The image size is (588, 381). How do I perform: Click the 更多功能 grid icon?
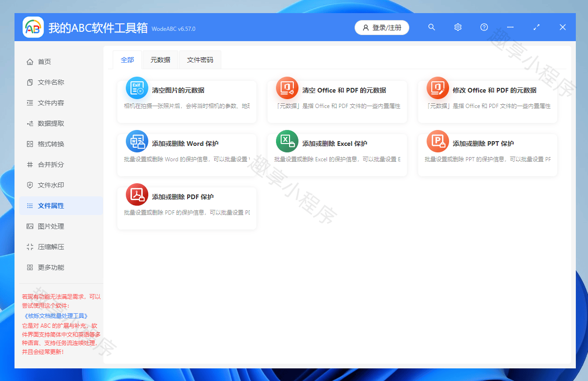click(x=30, y=267)
